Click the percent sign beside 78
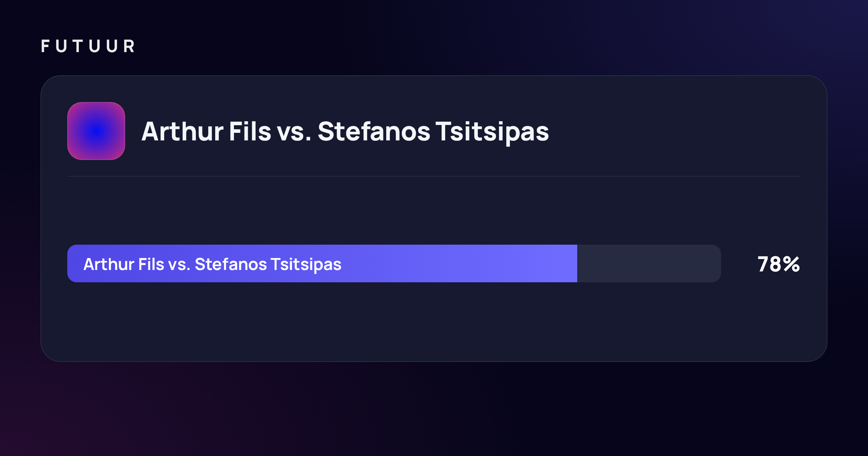The width and height of the screenshot is (868, 456). click(x=791, y=264)
